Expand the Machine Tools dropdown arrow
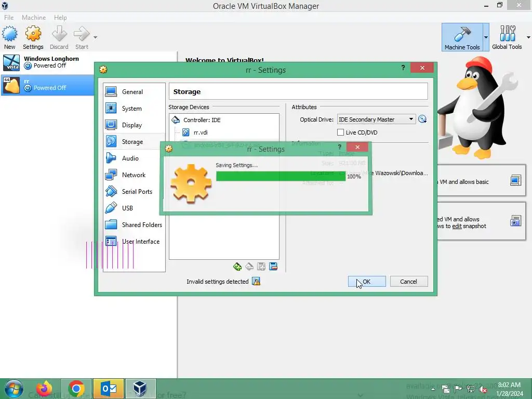Screen dimensions: 532x399 point(486,37)
